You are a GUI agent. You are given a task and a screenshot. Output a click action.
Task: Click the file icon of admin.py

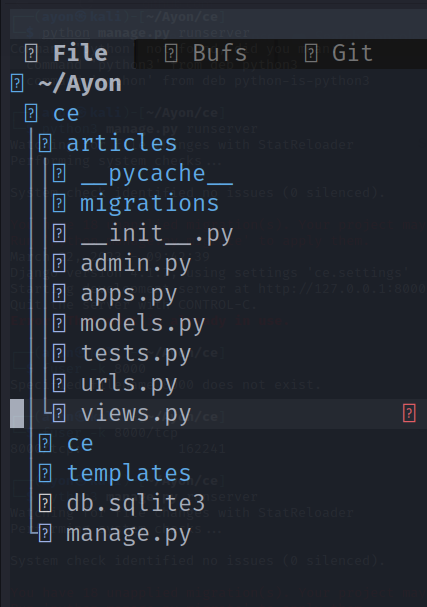click(x=59, y=263)
